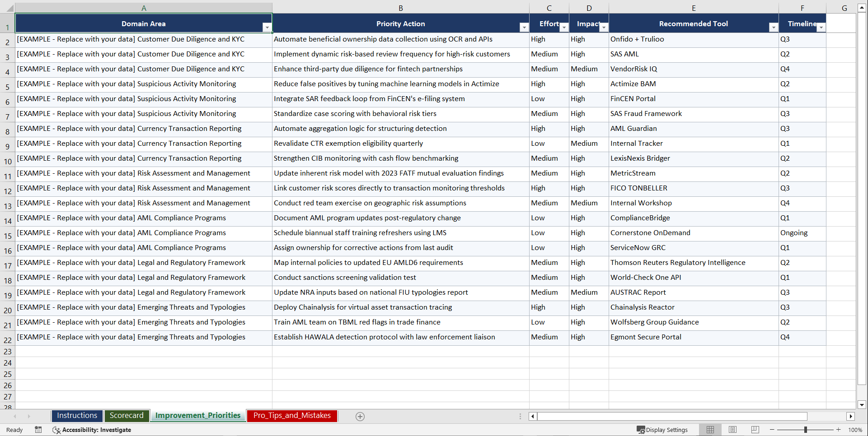The height and width of the screenshot is (436, 868).
Task: Open the Effort column filter dropdown
Action: (564, 27)
